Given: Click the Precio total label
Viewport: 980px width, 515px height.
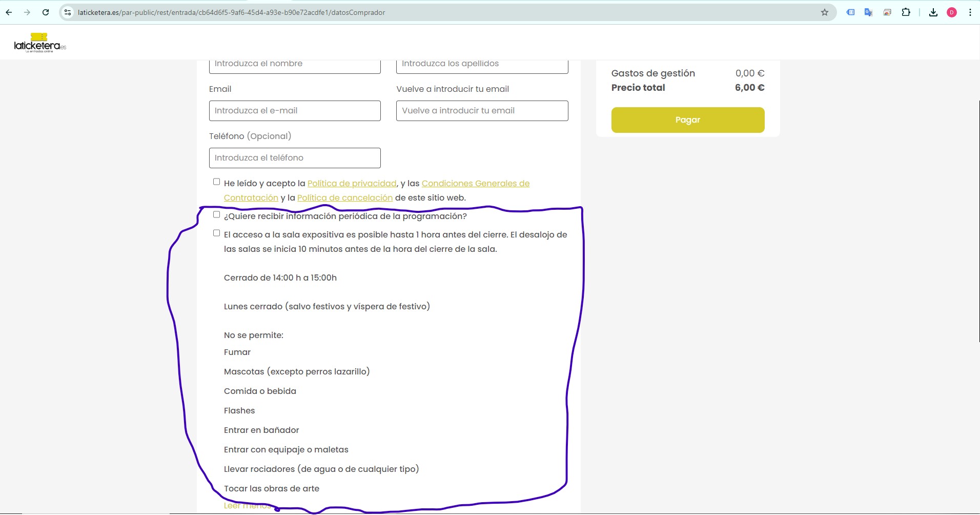Looking at the screenshot, I should tap(638, 88).
